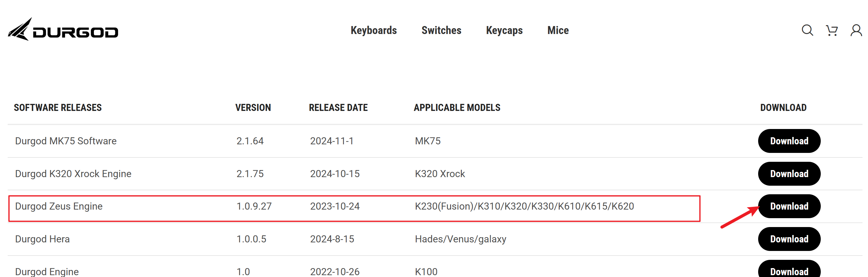Click the Version column header
Viewport: 868px width, 277px height.
click(x=253, y=108)
